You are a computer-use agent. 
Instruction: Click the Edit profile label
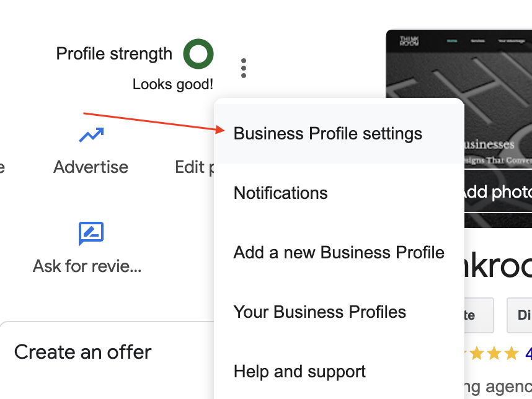pos(195,167)
